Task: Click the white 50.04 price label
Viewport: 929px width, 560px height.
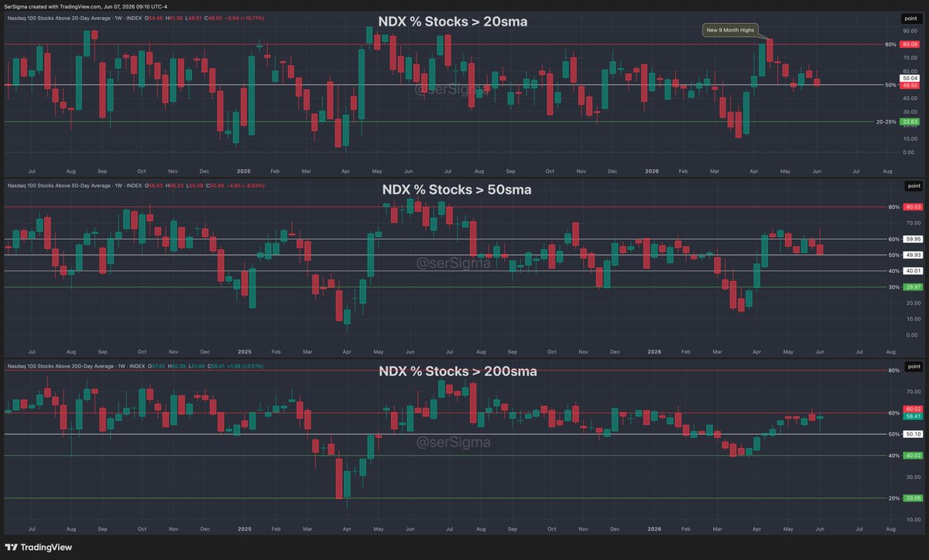Action: (910, 78)
